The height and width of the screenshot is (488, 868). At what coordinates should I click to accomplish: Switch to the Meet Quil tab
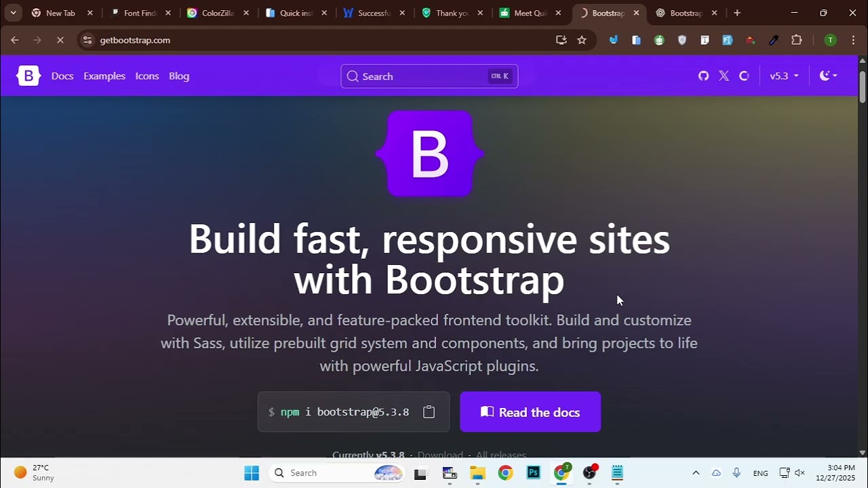(x=530, y=13)
